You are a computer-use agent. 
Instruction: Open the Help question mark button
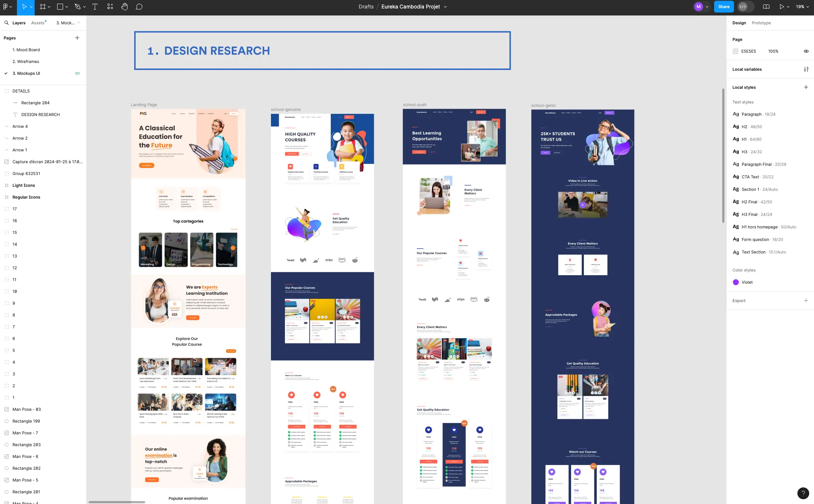pos(803,493)
